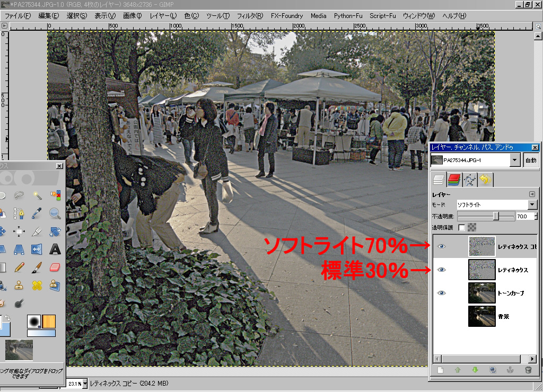543x392 pixels.
Task: Select the Paths pen tool
Action: 19,213
